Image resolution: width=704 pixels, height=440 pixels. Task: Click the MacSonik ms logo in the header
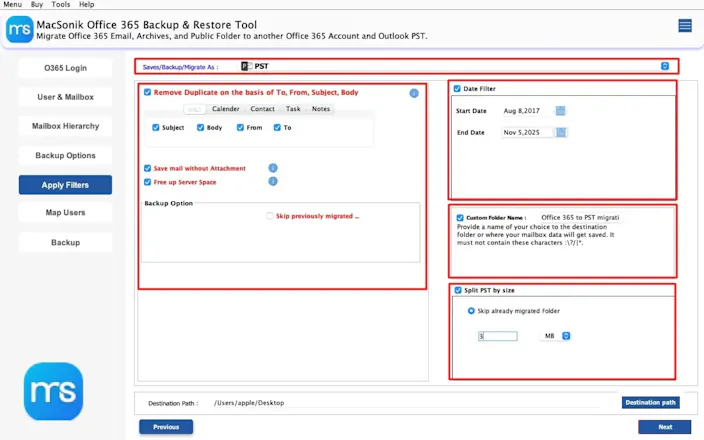(19, 29)
